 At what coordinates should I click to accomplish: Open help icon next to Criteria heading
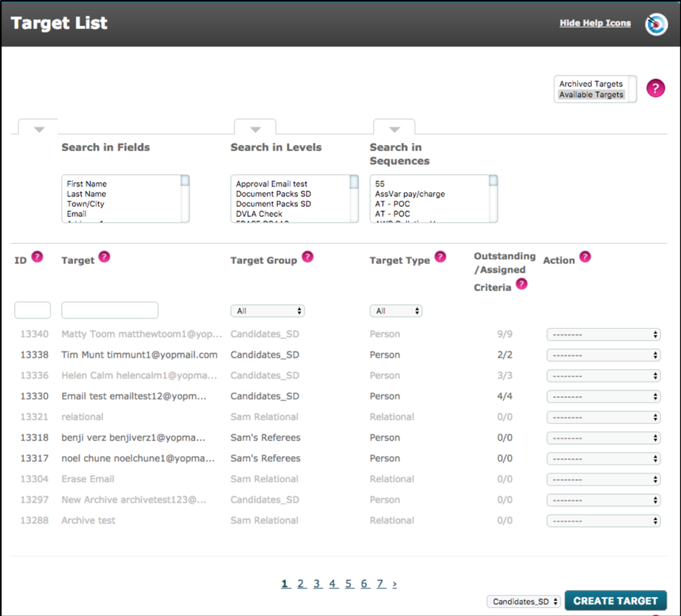tap(521, 284)
